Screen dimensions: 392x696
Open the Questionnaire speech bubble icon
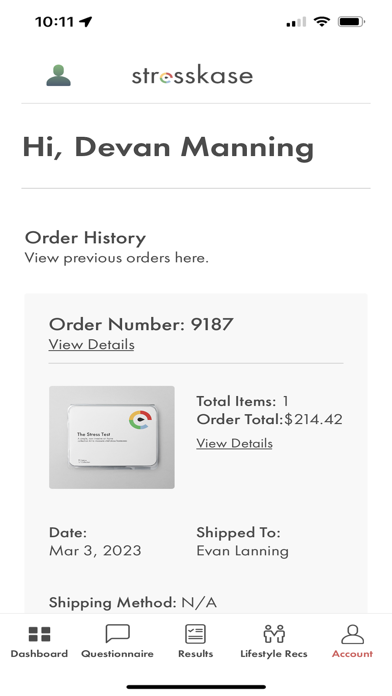click(118, 634)
